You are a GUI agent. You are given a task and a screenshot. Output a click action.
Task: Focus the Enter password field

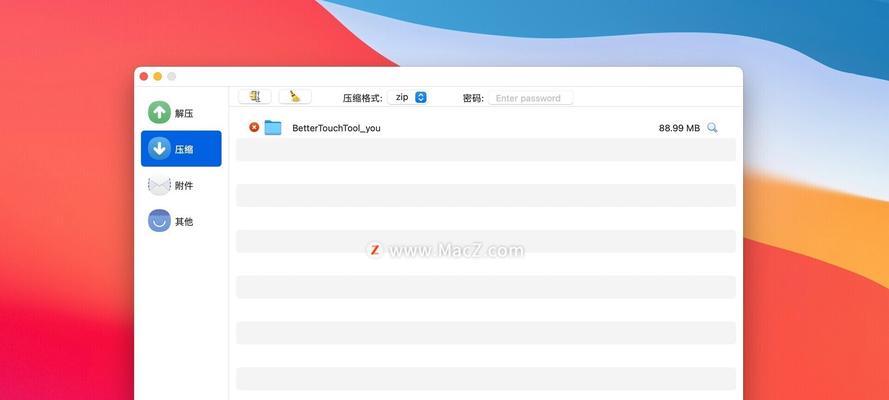(530, 98)
